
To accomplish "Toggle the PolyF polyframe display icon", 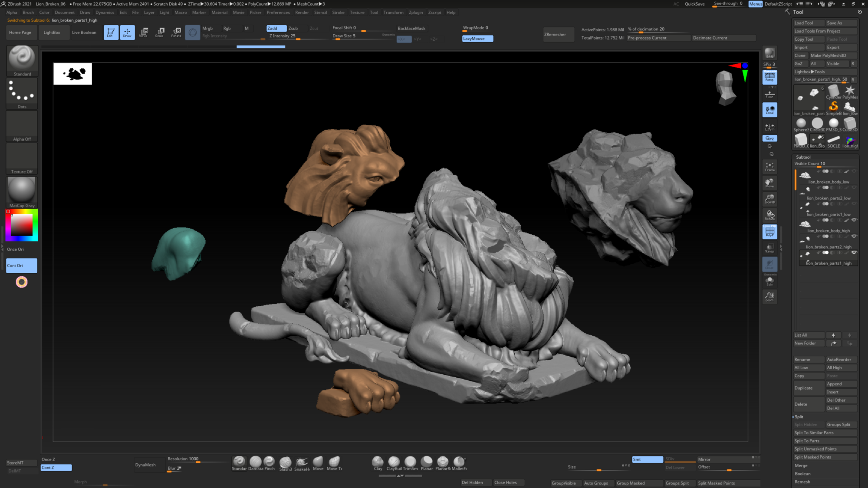I will 769,232.
